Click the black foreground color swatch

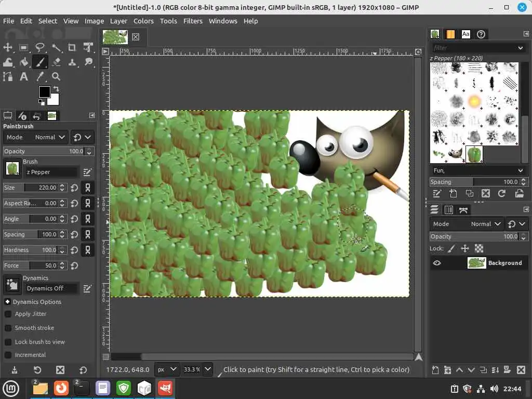pyautogui.click(x=45, y=91)
